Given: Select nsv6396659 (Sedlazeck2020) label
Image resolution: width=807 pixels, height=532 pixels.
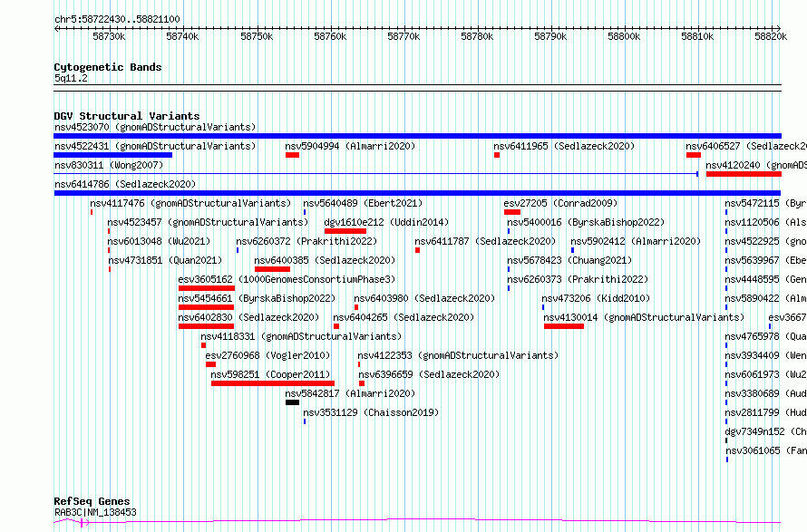Looking at the screenshot, I should click(x=429, y=374).
